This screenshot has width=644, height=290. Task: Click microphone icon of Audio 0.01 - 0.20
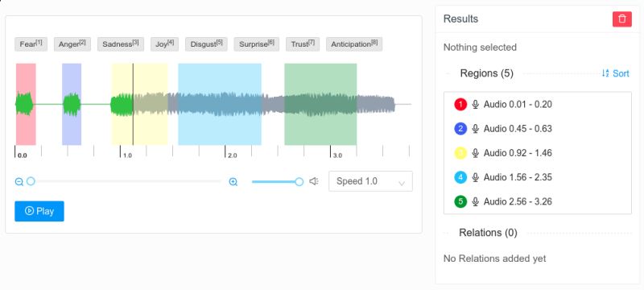475,105
